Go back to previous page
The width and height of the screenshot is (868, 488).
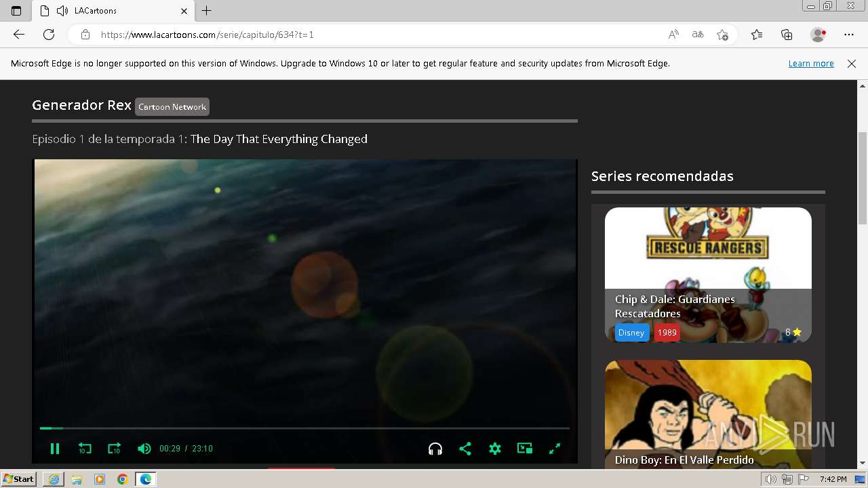pos(19,35)
